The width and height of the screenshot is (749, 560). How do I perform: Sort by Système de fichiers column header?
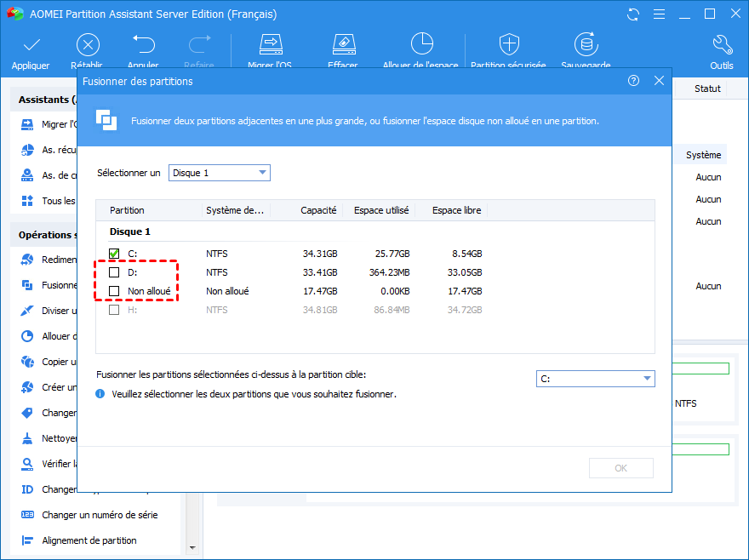[236, 210]
